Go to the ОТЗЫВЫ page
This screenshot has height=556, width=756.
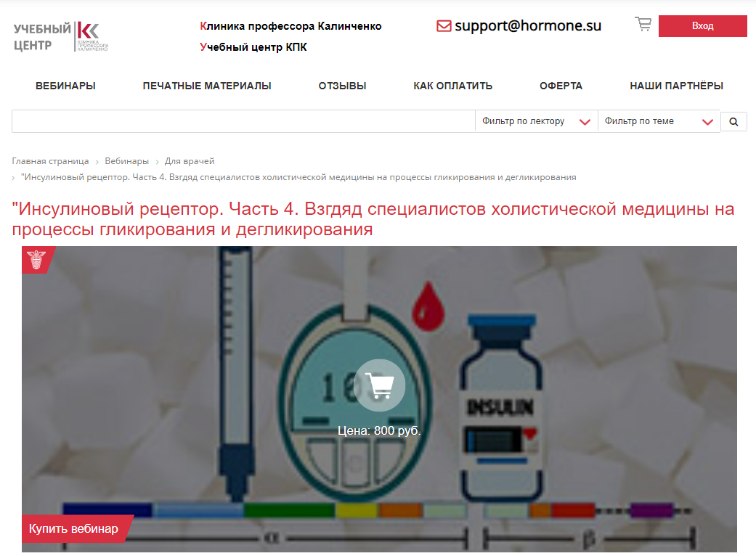[342, 86]
